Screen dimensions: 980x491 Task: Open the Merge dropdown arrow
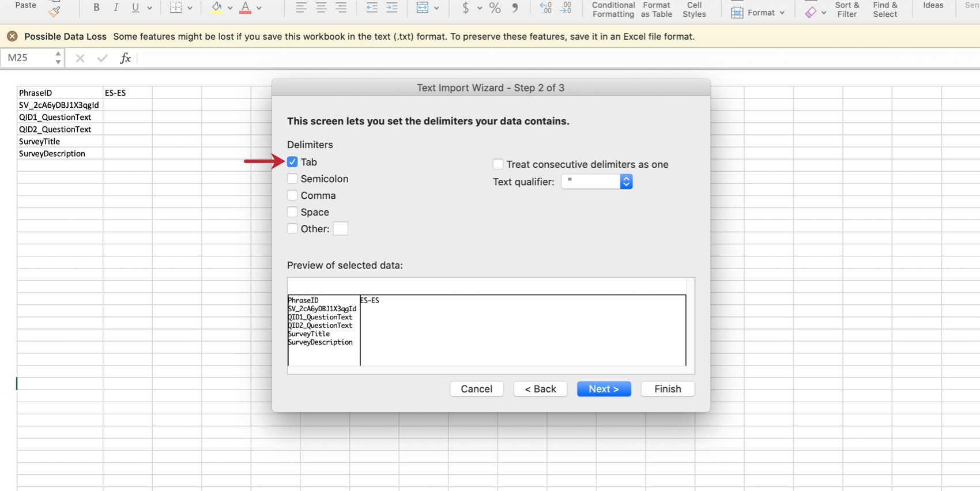[436, 8]
